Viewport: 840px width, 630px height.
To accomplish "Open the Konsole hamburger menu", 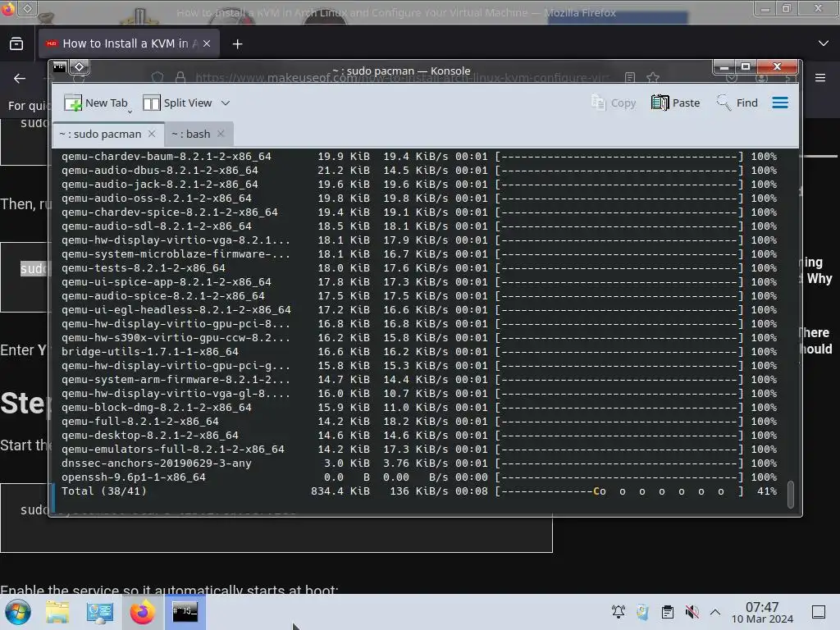I will (780, 103).
